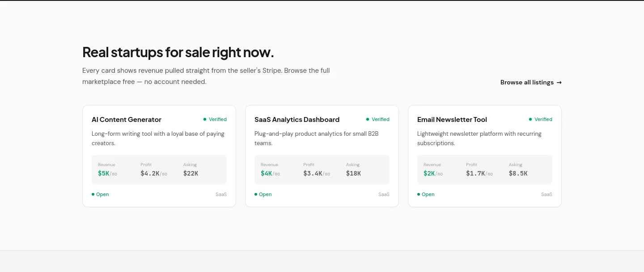
Task: Open the AI Content Generator listing title
Action: pyautogui.click(x=127, y=120)
